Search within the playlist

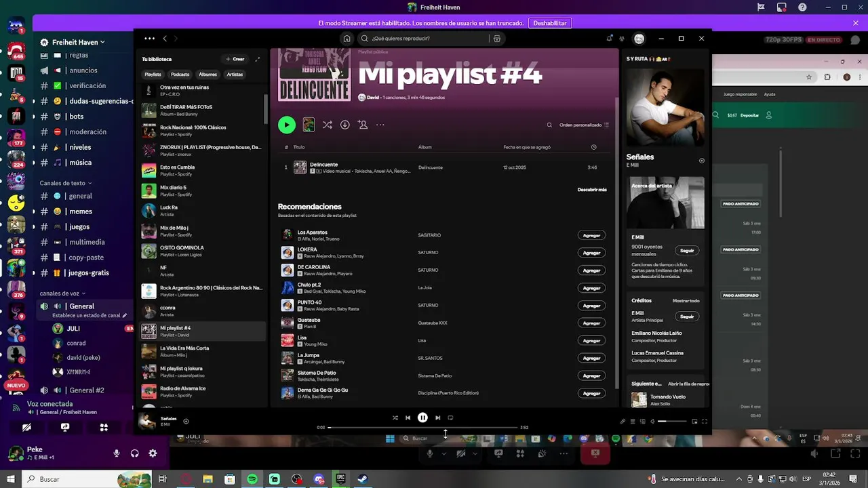click(x=549, y=125)
